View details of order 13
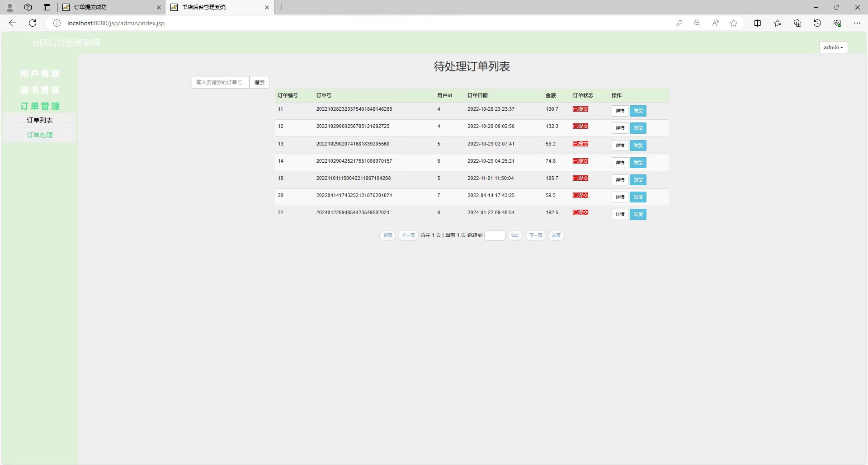The width and height of the screenshot is (868, 465). pyautogui.click(x=620, y=146)
